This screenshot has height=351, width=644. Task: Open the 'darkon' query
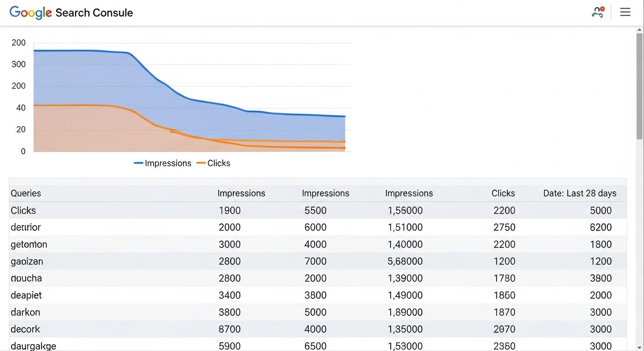pyautogui.click(x=25, y=312)
